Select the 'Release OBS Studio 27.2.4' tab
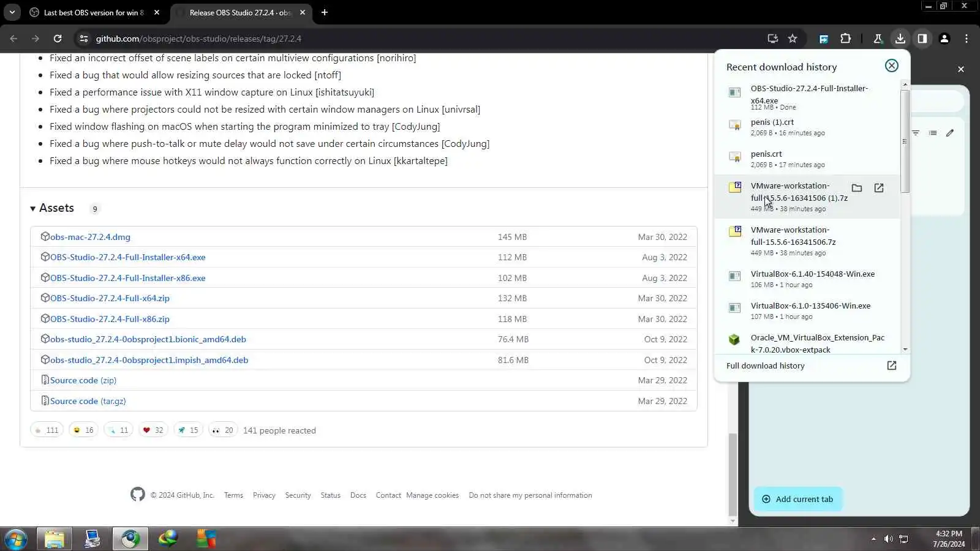Image resolution: width=980 pixels, height=551 pixels. (241, 12)
